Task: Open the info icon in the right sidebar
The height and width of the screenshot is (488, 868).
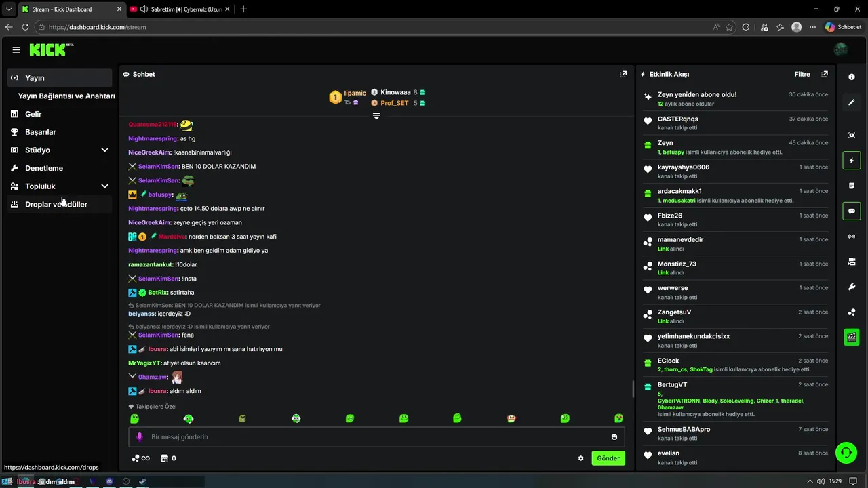Action: coord(852,77)
